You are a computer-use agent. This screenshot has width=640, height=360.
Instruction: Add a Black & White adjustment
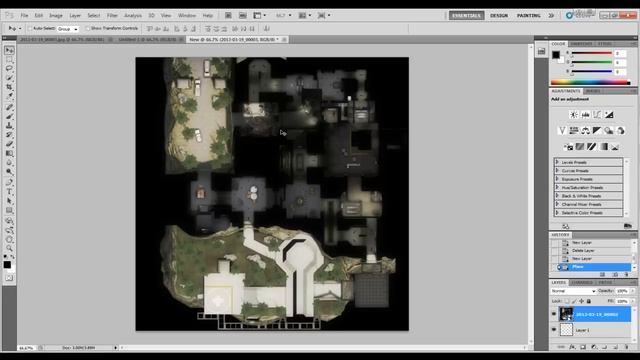coord(597,131)
